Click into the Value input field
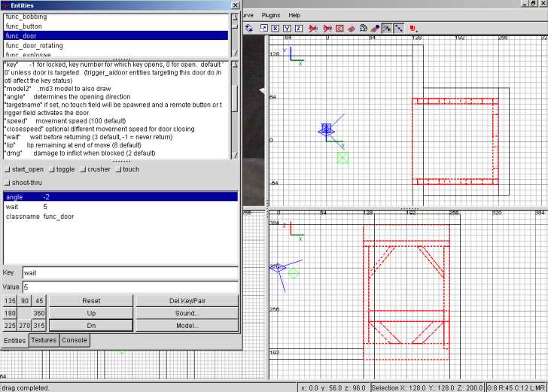The image size is (548, 392). (129, 287)
